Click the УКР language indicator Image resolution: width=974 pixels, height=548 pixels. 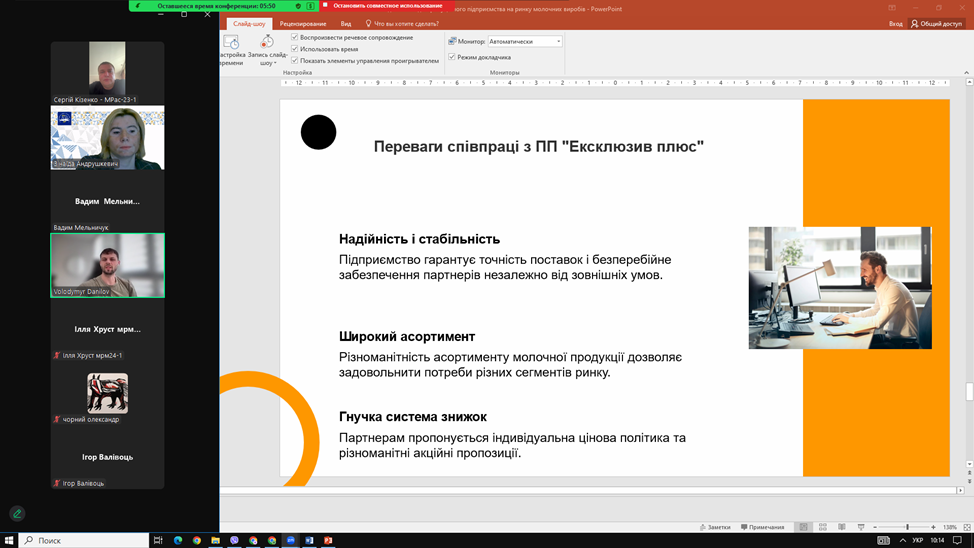917,540
